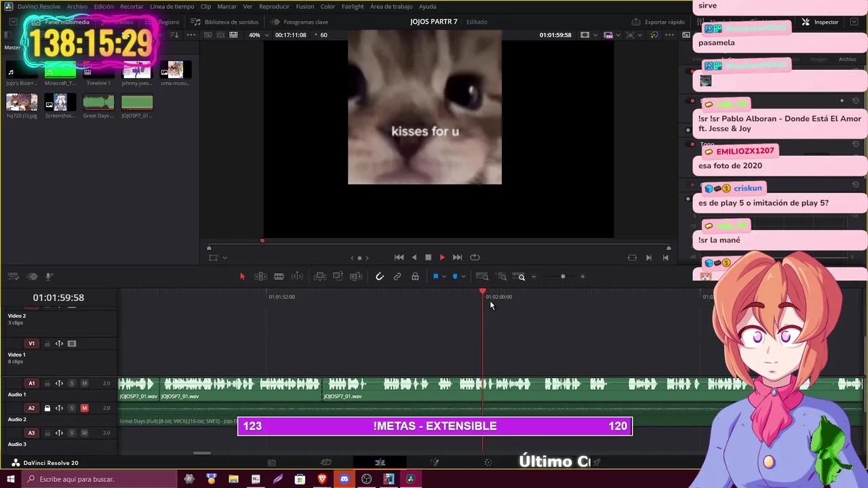Viewport: 868px width, 488px height.
Task: Click the Full Extent Zoom icon
Action: [482, 277]
